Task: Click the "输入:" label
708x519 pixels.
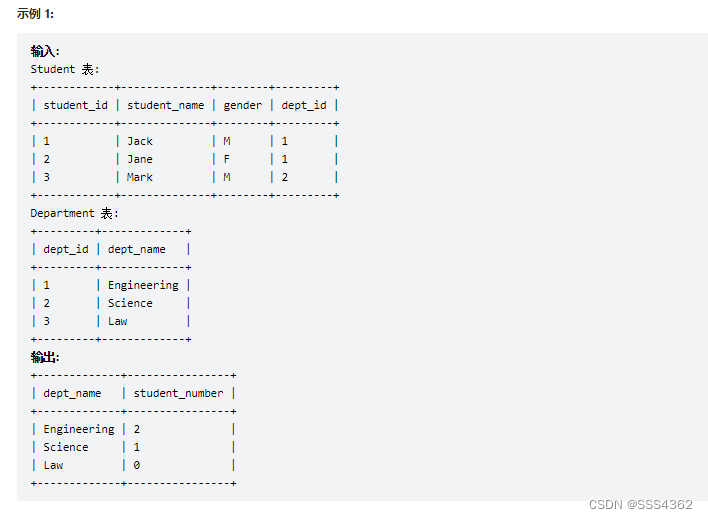Action: [45, 51]
